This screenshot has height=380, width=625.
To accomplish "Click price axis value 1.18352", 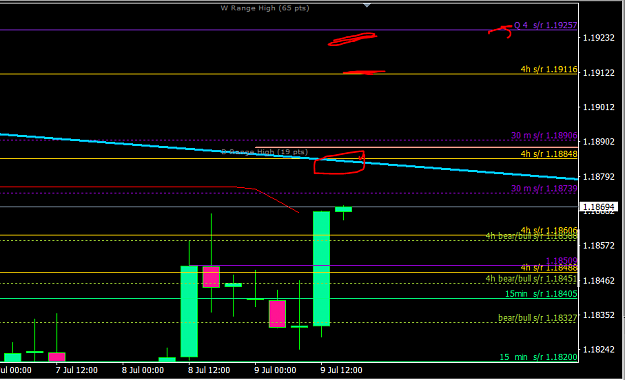I will click(x=598, y=315).
